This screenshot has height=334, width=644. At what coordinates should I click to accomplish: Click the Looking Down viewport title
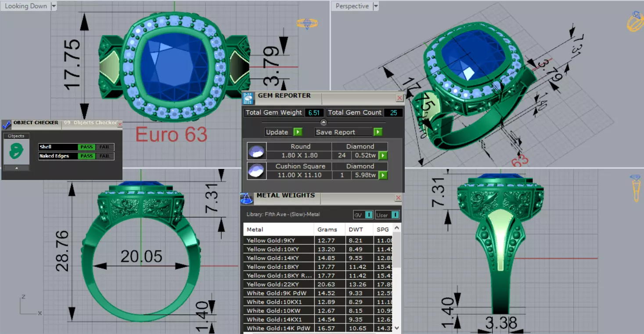(x=26, y=6)
